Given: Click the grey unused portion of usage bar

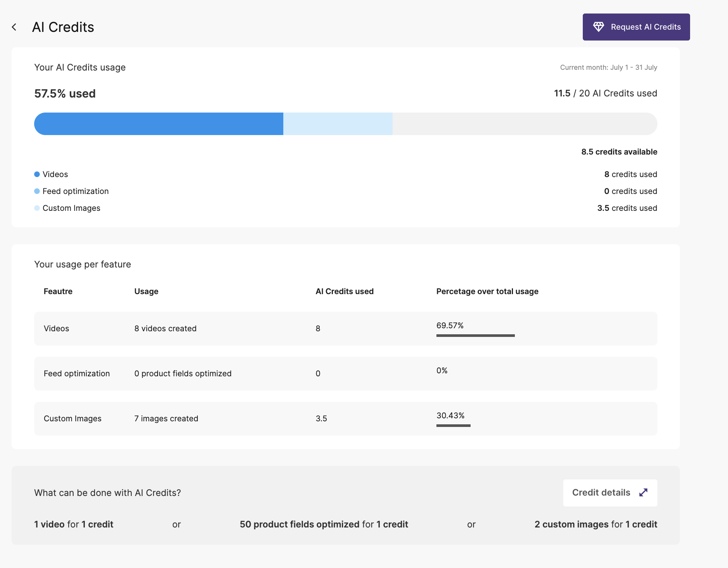Looking at the screenshot, I should (525, 124).
